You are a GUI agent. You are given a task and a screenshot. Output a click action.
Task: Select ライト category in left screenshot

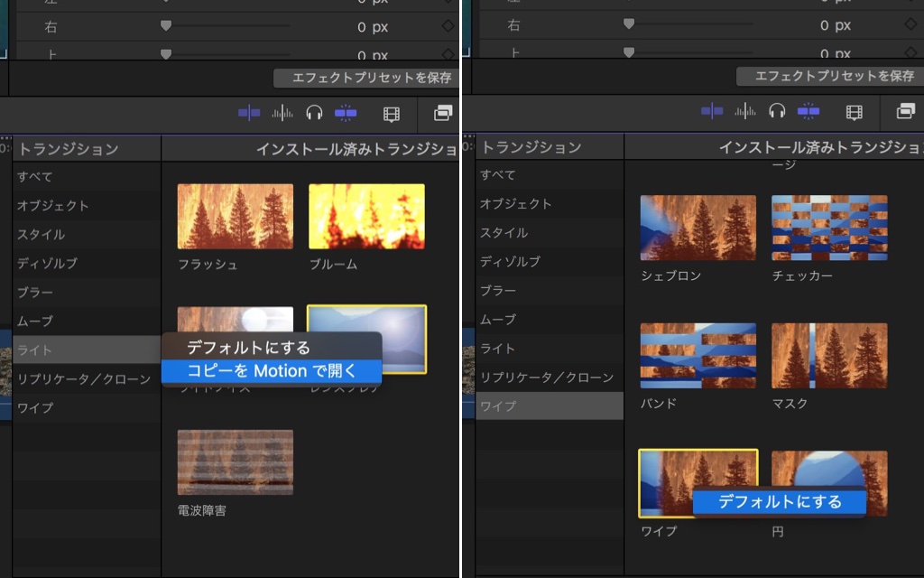coord(86,350)
